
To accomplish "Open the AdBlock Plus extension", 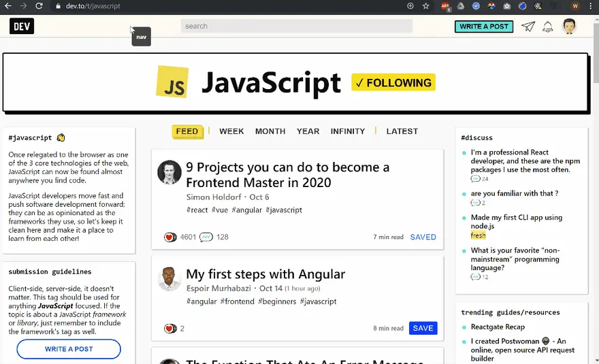I will tap(445, 5).
